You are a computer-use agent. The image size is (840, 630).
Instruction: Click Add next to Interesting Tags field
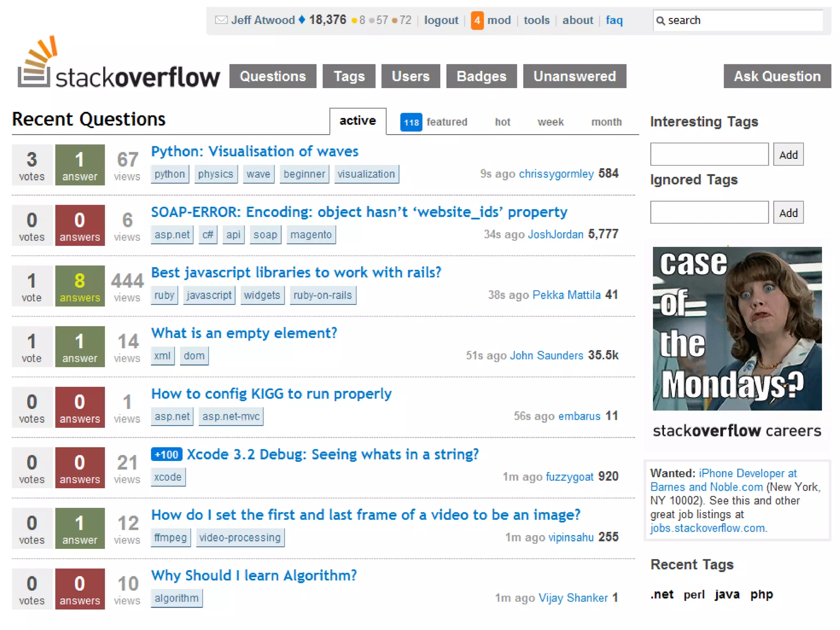pyautogui.click(x=788, y=155)
